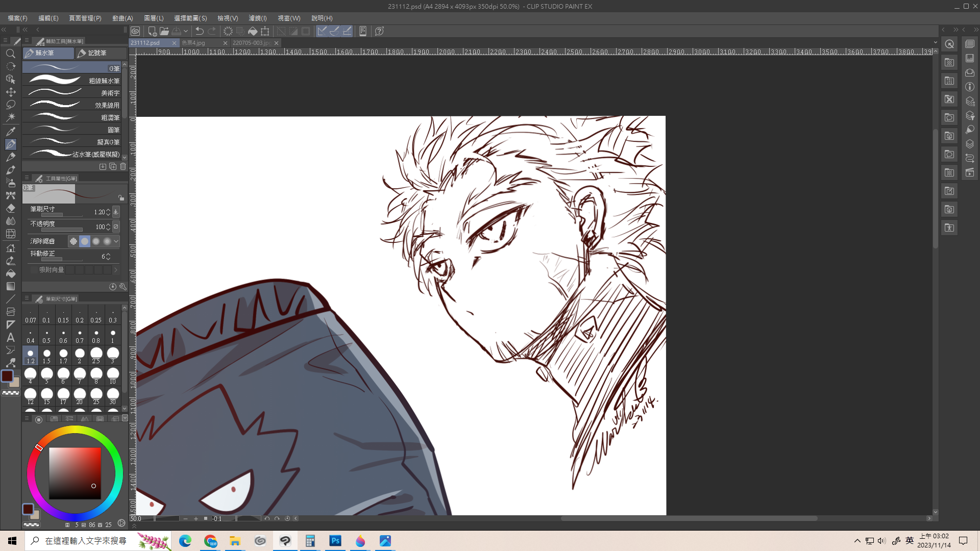
Task: Choose the 美術字 brush
Action: click(71, 92)
